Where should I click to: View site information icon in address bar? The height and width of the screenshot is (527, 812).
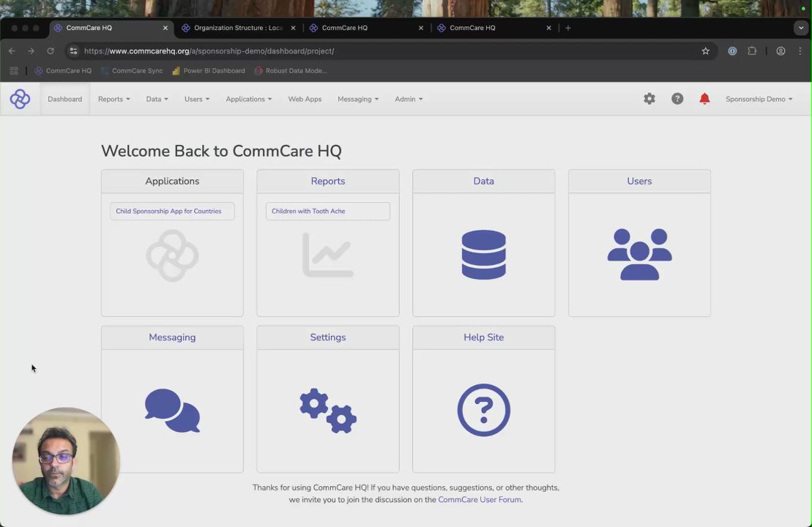(x=73, y=51)
